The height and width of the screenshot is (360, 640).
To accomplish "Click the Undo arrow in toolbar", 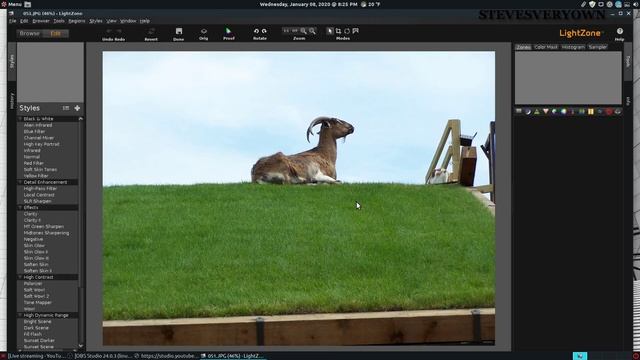I will coord(109,31).
